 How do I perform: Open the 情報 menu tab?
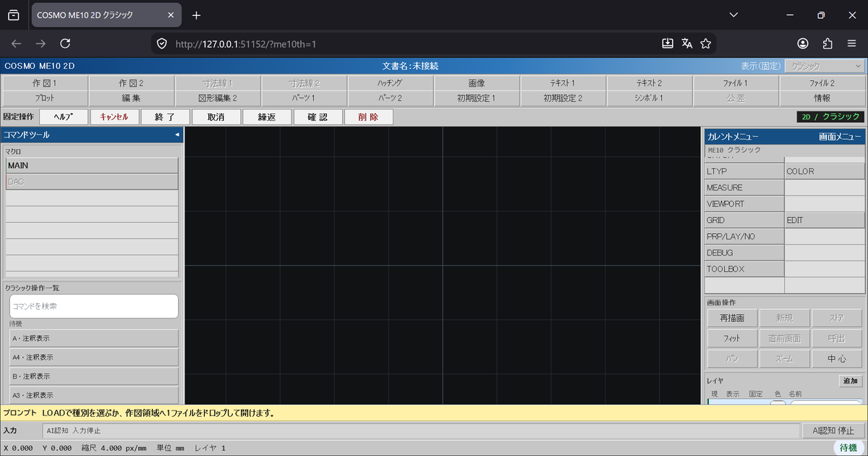click(x=822, y=98)
